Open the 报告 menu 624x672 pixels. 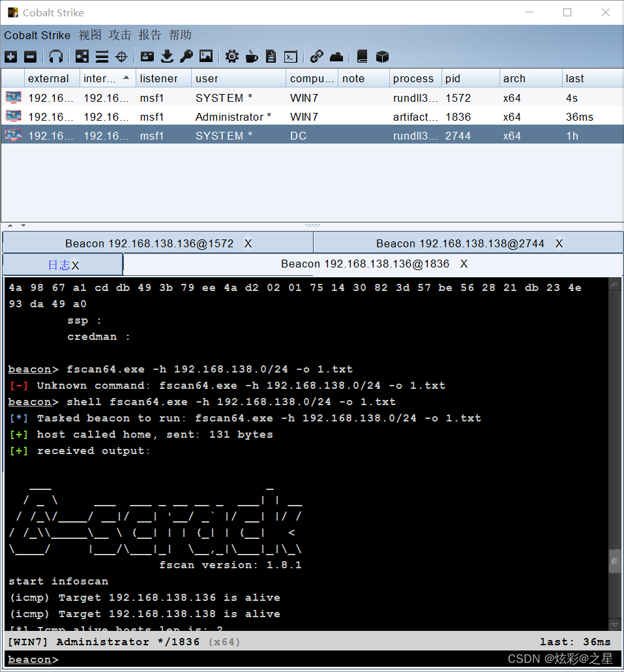pyautogui.click(x=150, y=35)
